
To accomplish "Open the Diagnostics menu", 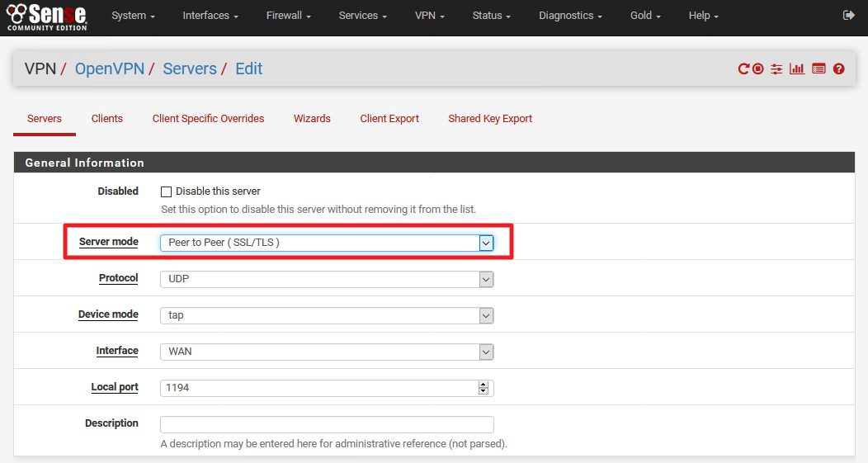I will click(570, 16).
